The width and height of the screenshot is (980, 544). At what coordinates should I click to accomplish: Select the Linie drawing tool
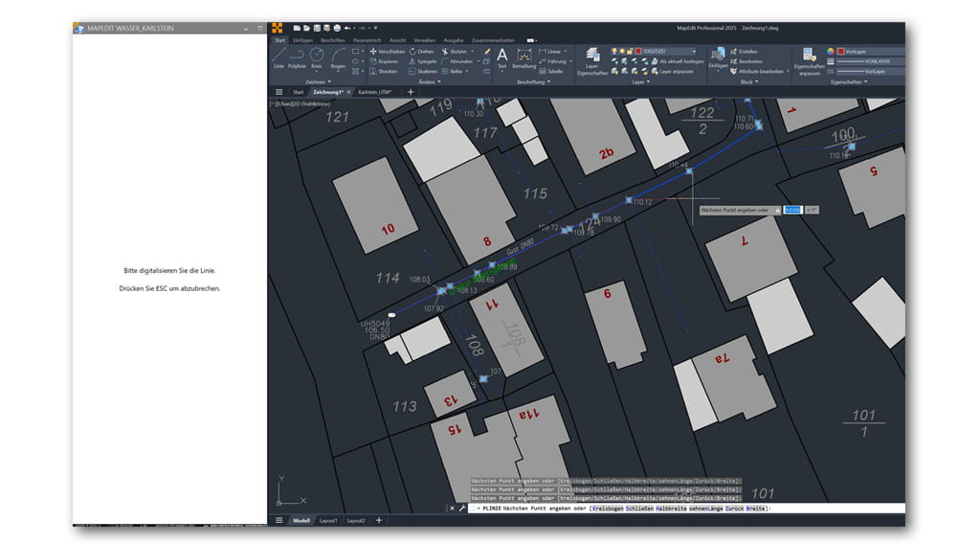(278, 57)
